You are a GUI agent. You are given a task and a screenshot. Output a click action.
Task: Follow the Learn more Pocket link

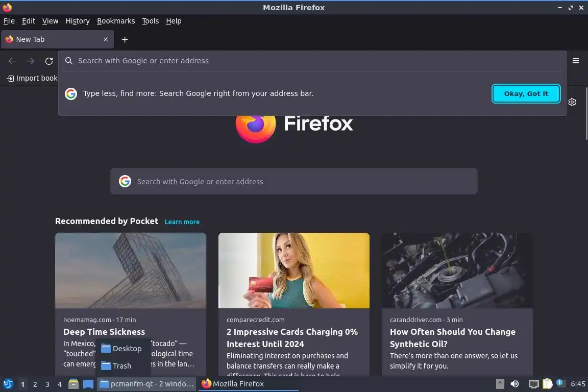coord(182,222)
